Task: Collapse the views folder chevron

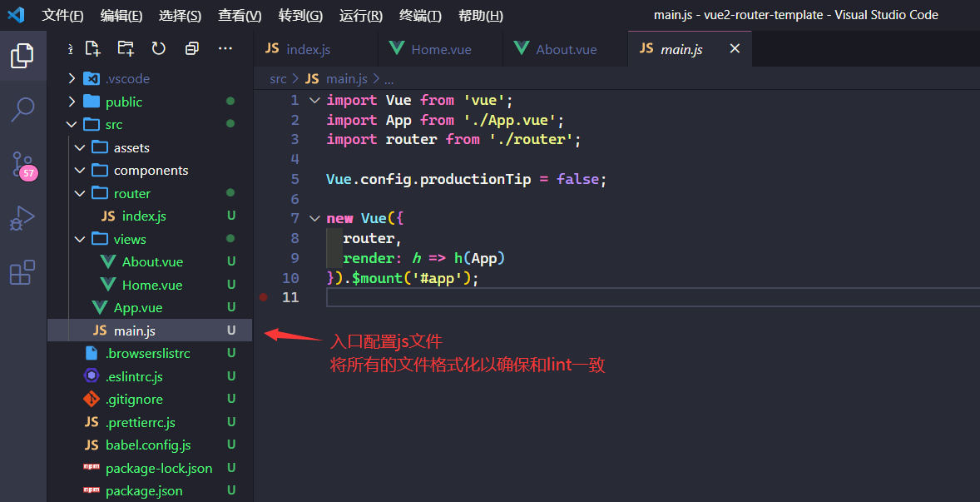Action: (80, 239)
